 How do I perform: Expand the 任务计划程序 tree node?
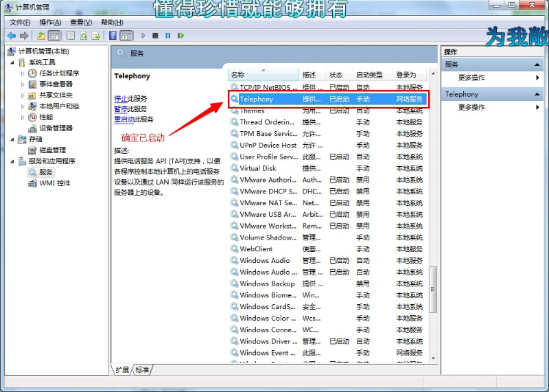point(23,73)
